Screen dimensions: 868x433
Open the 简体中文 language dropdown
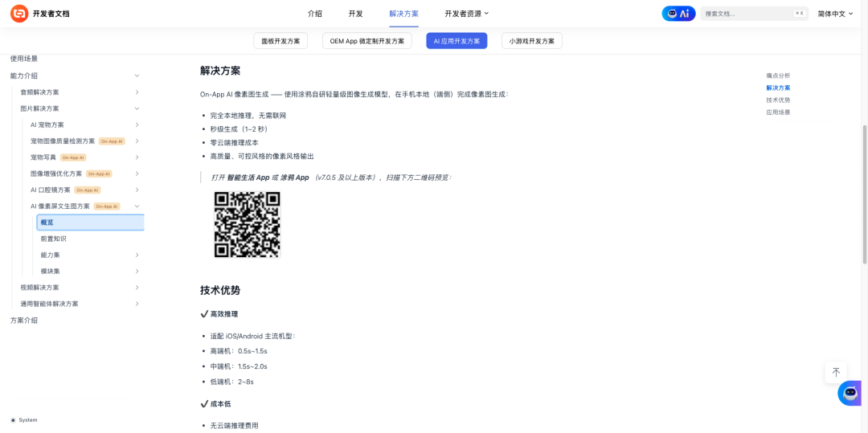click(x=835, y=14)
